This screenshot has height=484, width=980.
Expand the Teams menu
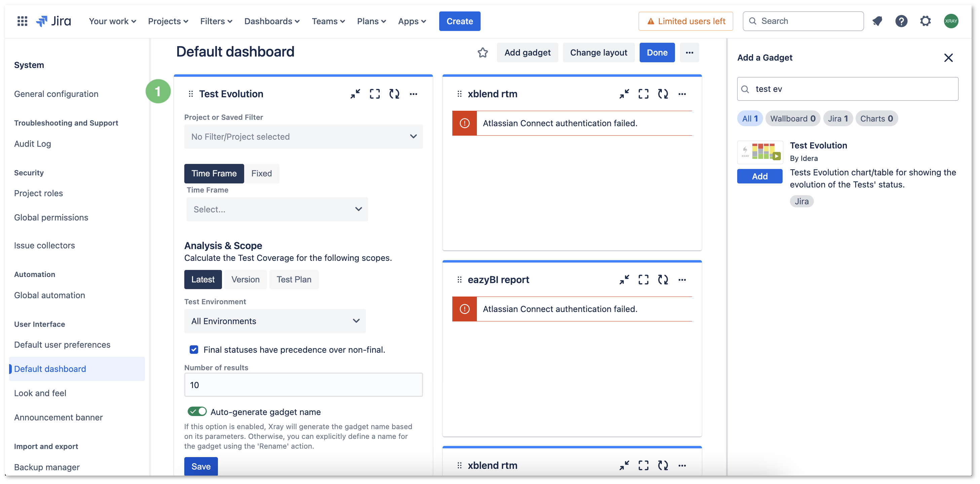[328, 21]
